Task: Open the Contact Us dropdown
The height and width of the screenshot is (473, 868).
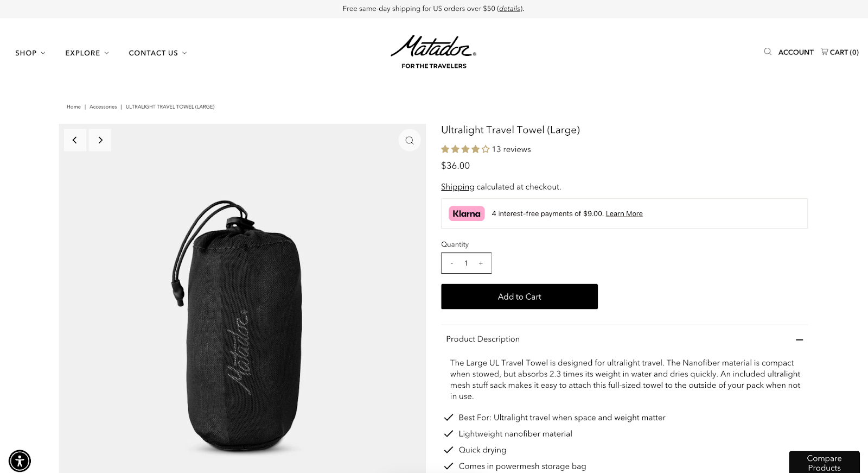Action: point(157,53)
